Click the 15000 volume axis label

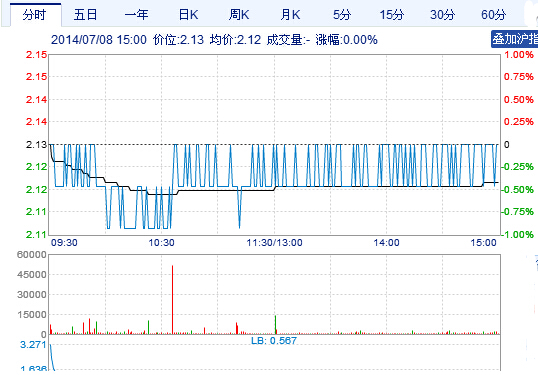pyautogui.click(x=32, y=315)
